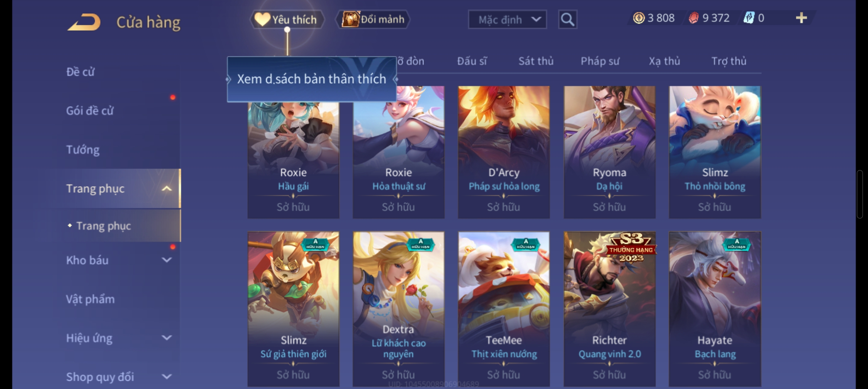This screenshot has height=389, width=868.
Task: Go to Gói đề cử menu
Action: (x=90, y=111)
